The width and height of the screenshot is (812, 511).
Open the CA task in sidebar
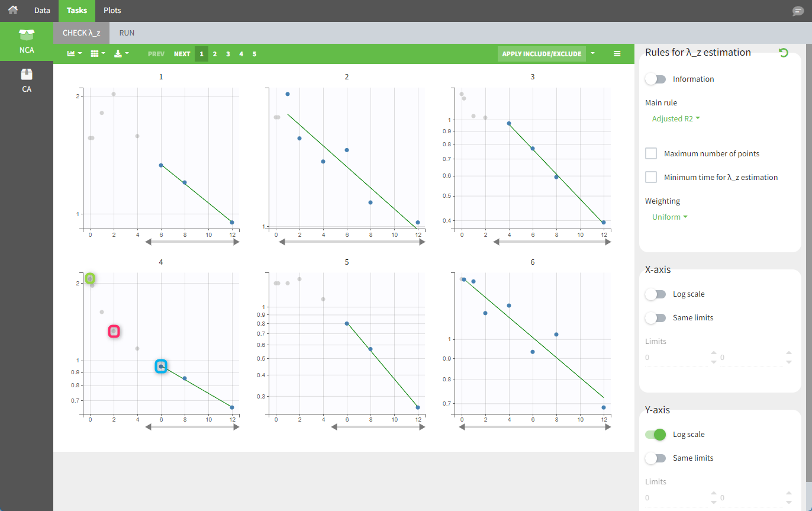tap(27, 80)
